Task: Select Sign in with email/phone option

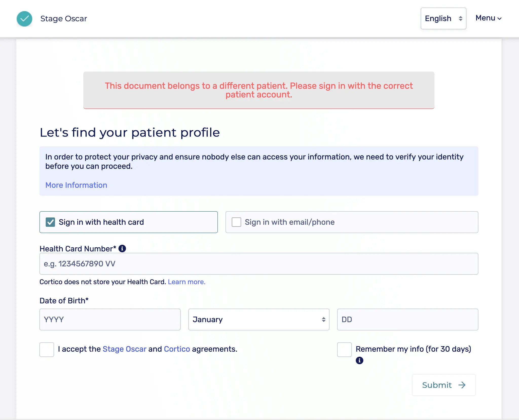Action: [x=236, y=222]
